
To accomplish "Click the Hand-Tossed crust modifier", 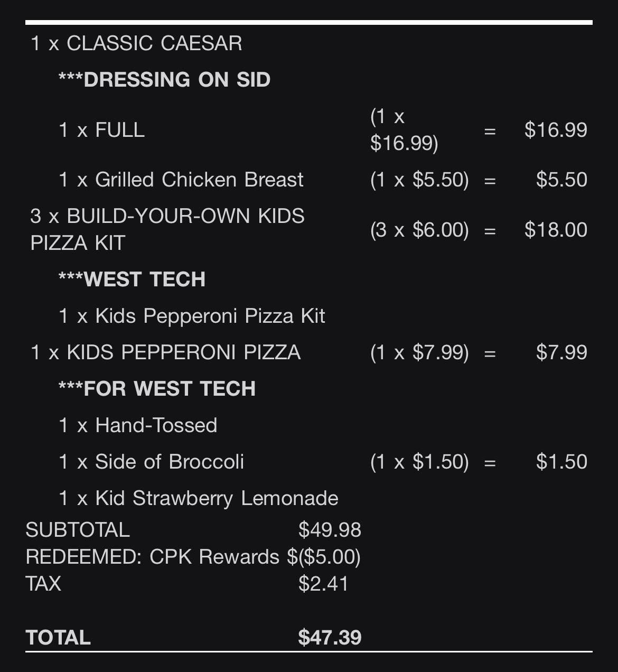I will (x=138, y=425).
